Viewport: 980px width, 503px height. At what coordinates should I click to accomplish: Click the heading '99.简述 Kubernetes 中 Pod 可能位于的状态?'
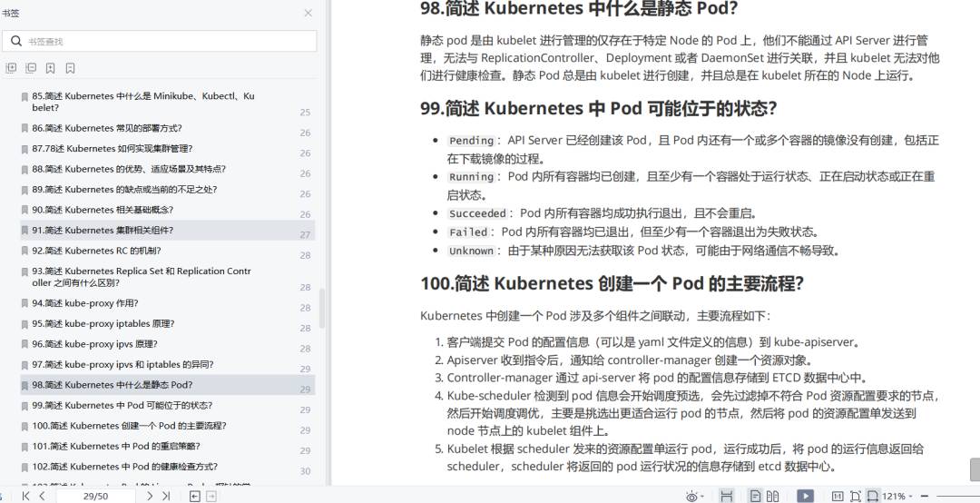pyautogui.click(x=598, y=109)
